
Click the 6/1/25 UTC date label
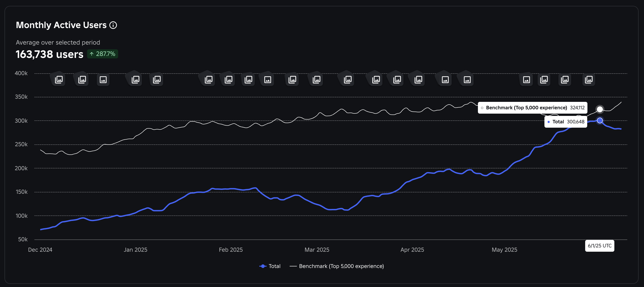pos(599,246)
